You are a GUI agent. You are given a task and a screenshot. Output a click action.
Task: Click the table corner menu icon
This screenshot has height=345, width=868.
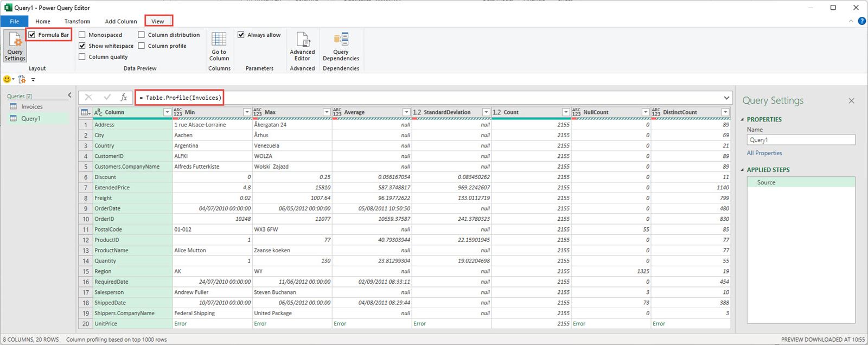pos(85,112)
